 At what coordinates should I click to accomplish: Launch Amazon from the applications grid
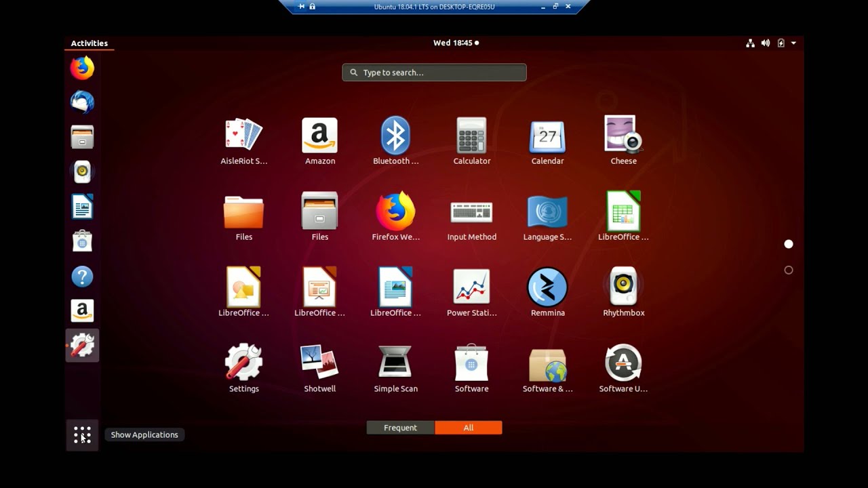320,141
